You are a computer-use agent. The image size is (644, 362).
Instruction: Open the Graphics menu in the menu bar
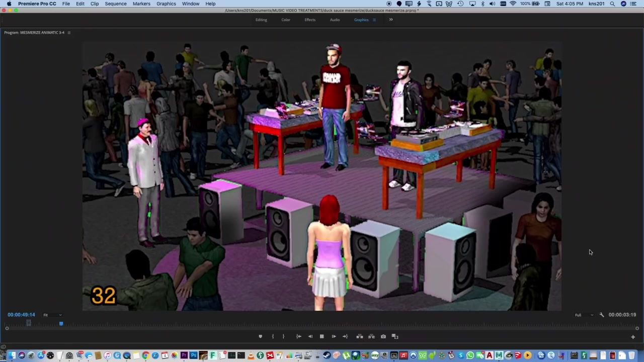(x=166, y=4)
